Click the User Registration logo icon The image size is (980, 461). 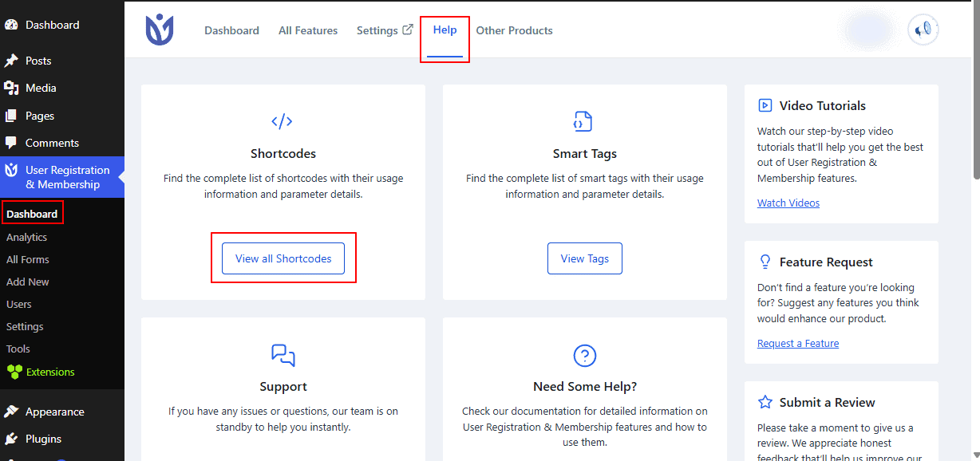[x=160, y=30]
